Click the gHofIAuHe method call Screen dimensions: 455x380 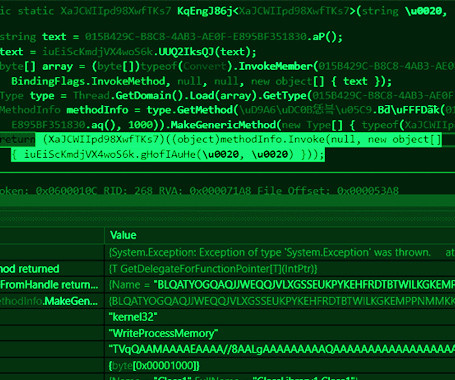tap(168, 154)
